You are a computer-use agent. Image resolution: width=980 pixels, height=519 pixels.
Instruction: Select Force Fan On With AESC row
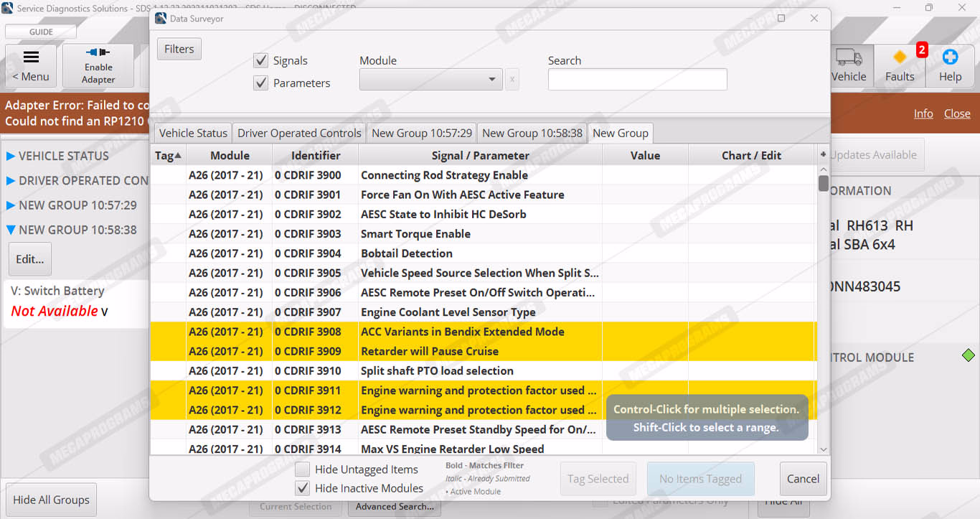click(484, 195)
